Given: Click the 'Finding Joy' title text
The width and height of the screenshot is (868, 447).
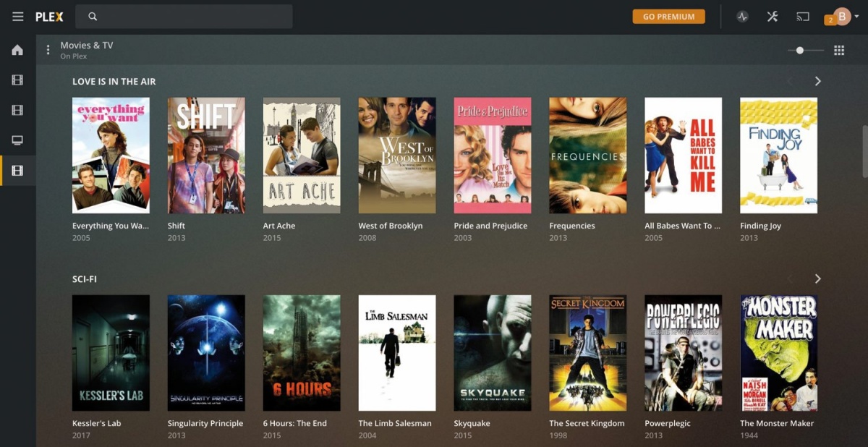Looking at the screenshot, I should [761, 226].
